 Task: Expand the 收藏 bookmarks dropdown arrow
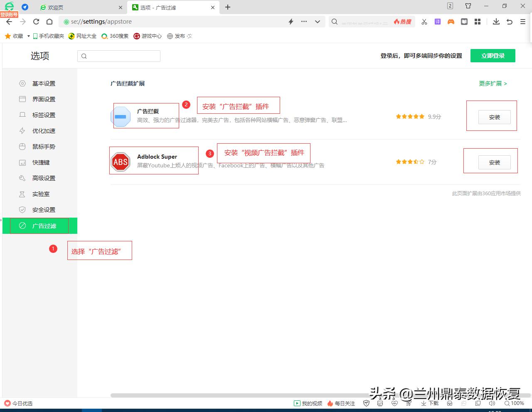pyautogui.click(x=28, y=36)
